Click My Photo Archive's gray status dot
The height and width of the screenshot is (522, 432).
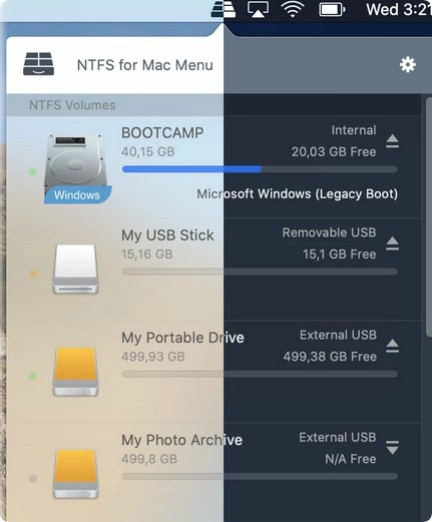33,479
